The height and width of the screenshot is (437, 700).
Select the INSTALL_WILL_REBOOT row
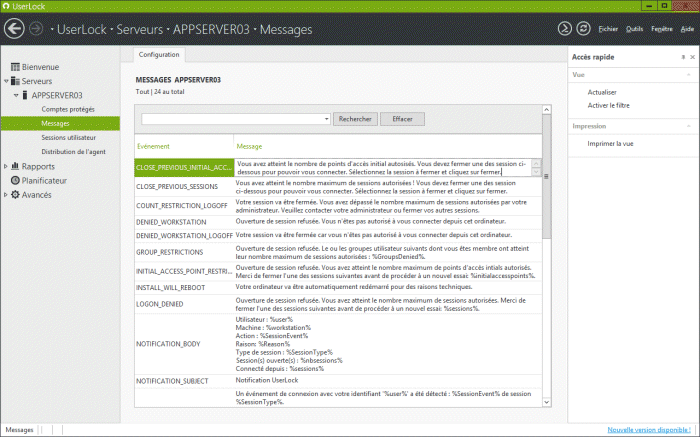(338, 288)
